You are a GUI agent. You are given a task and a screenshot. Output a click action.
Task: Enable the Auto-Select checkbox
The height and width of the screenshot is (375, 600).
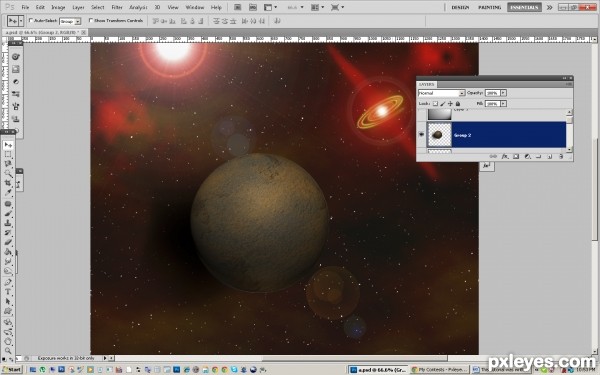pyautogui.click(x=31, y=21)
